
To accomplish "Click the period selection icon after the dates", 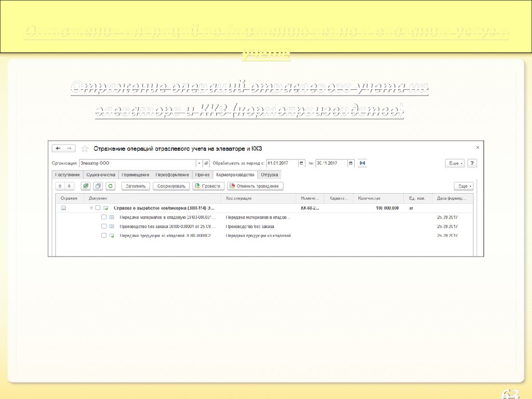I will tap(362, 163).
